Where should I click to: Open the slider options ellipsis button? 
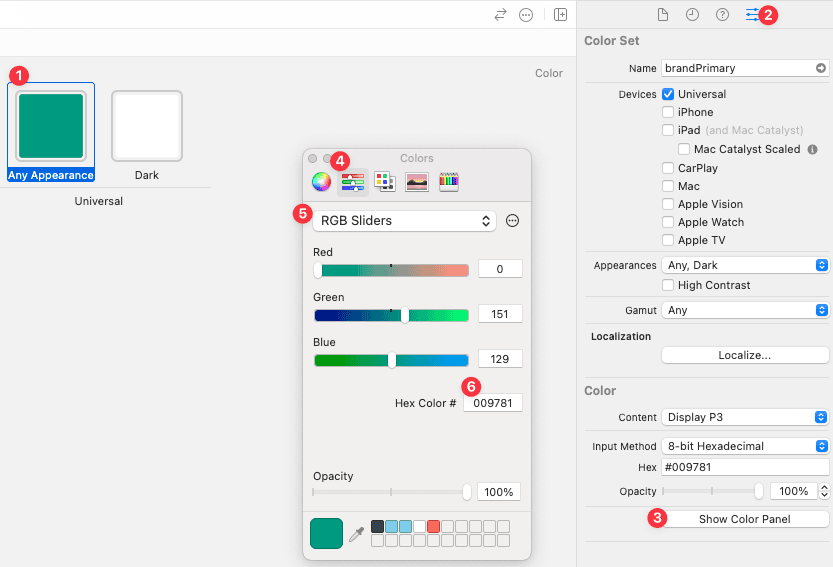(x=512, y=221)
